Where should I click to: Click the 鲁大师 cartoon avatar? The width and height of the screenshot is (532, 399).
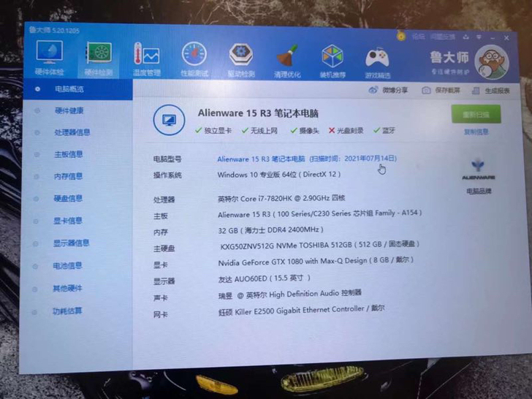point(492,62)
